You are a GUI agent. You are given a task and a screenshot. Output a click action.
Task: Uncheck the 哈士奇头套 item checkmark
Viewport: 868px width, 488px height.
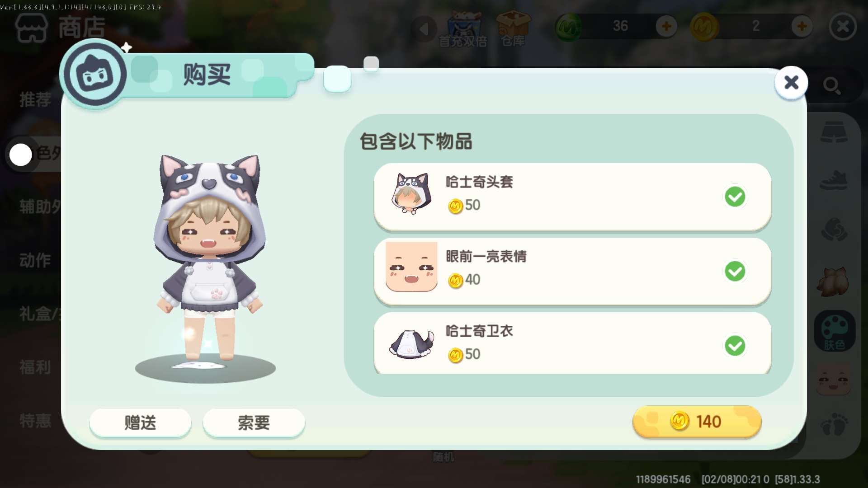point(735,197)
